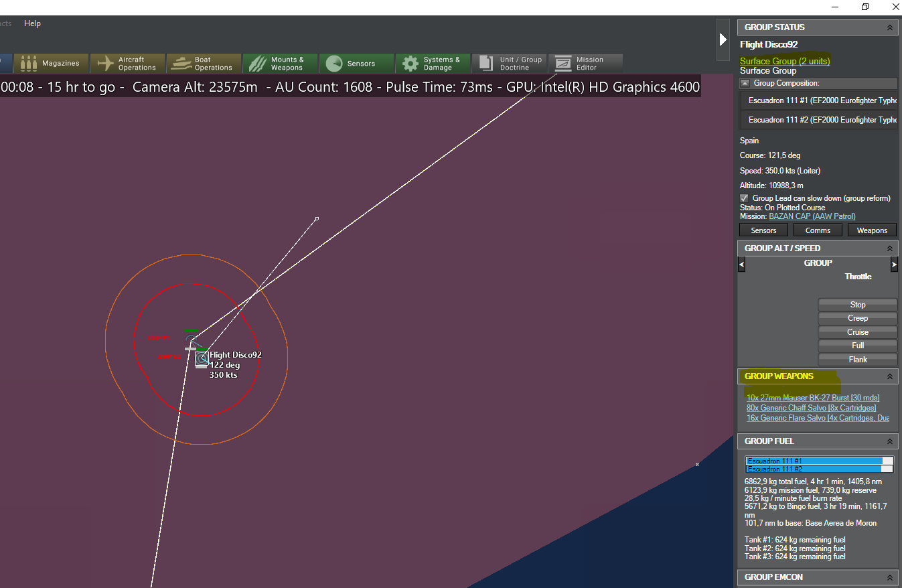
Task: Minimize the application window
Action: pos(834,7)
